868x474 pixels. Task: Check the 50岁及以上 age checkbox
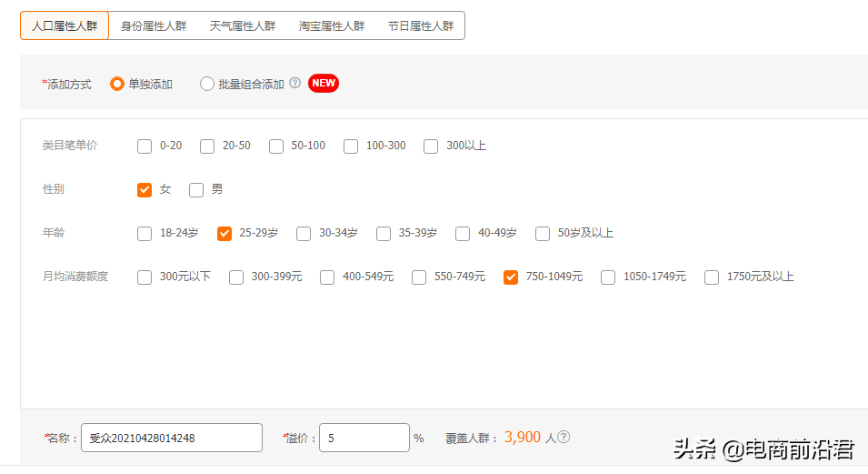pyautogui.click(x=543, y=234)
